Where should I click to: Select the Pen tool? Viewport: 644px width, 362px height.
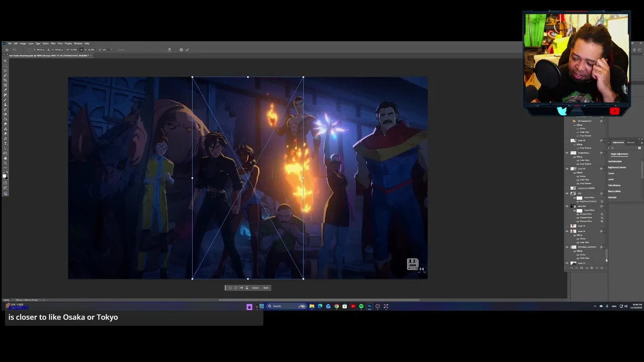click(x=5, y=139)
